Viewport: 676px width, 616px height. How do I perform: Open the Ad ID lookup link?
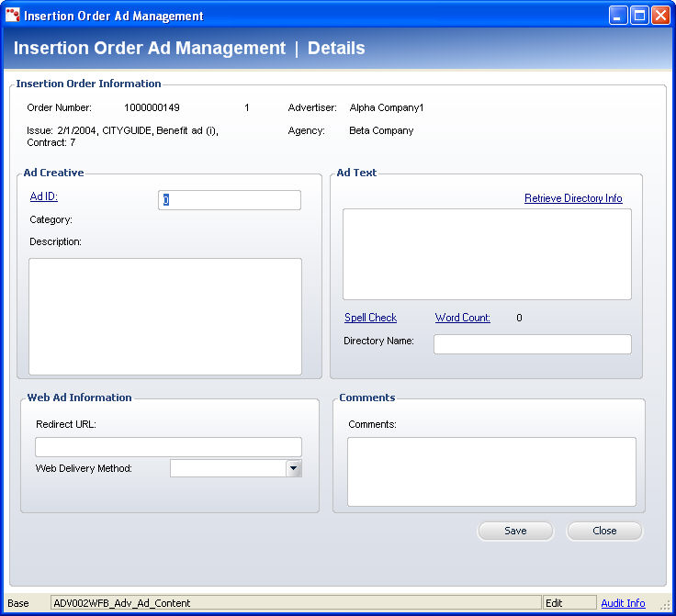[43, 196]
